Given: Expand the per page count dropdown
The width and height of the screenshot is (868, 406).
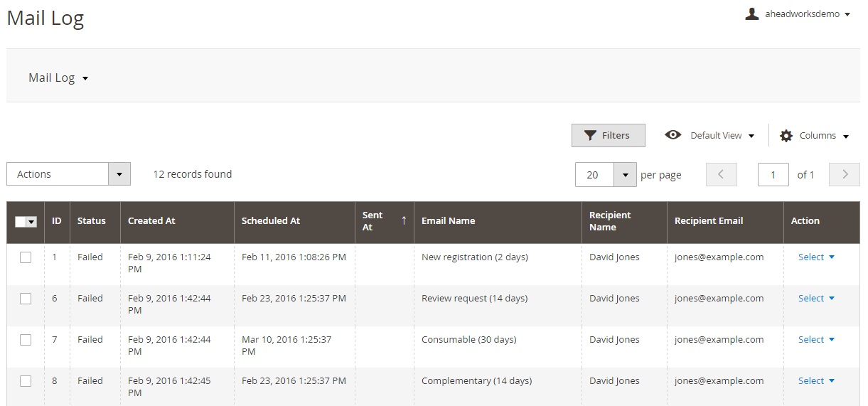Looking at the screenshot, I should tap(625, 174).
